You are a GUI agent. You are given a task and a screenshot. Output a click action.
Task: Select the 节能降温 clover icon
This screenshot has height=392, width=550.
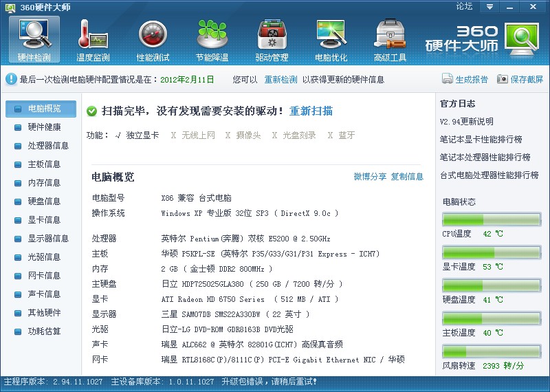212,34
